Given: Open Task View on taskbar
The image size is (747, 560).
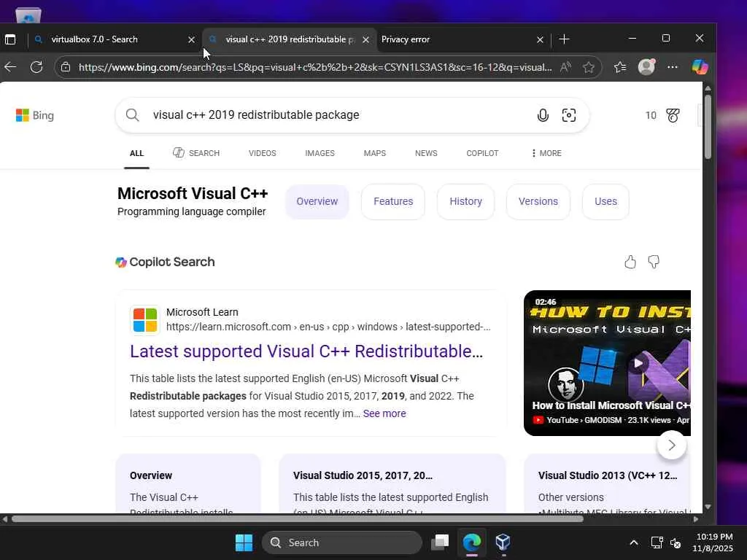Looking at the screenshot, I should coord(440,542).
